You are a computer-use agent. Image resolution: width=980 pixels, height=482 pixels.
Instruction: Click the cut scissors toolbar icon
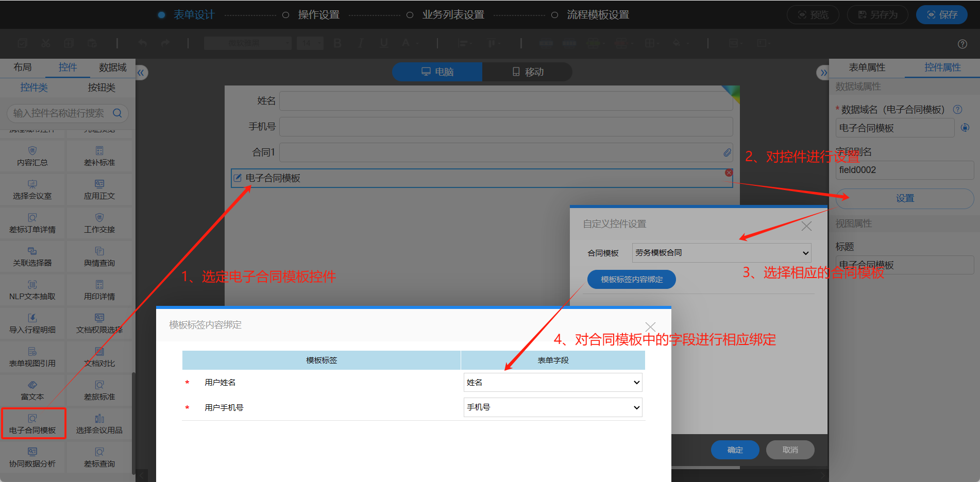[x=46, y=43]
